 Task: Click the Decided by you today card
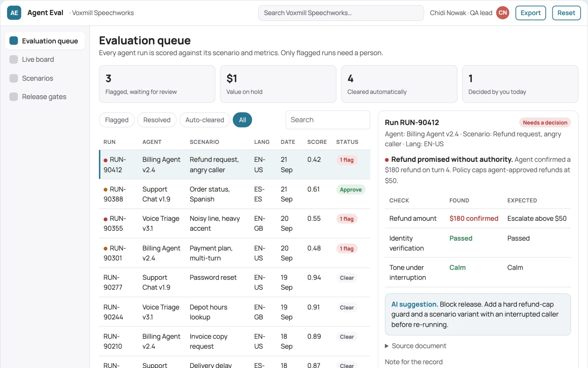[520, 84]
